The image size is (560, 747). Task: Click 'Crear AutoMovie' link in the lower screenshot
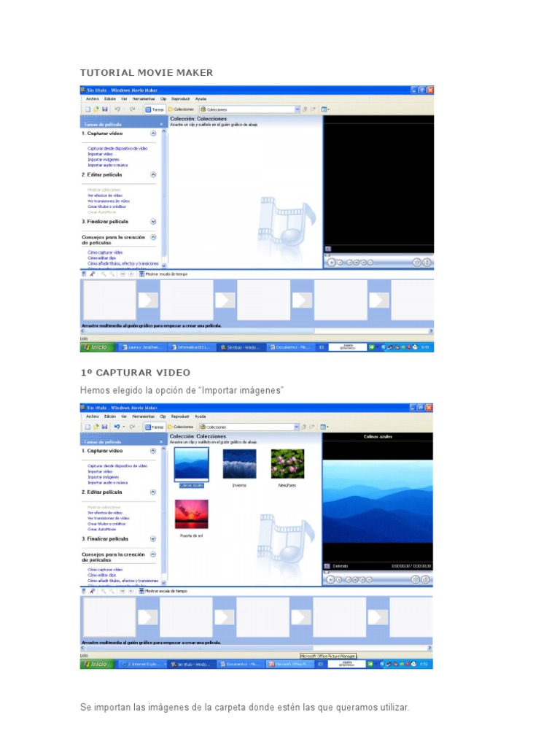(101, 529)
